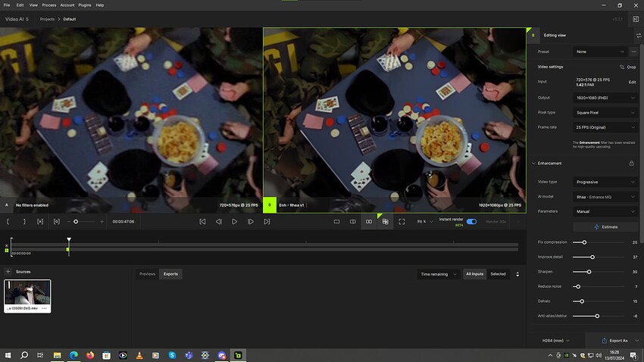Click the Crop tool icon
The image size is (644, 362).
click(622, 67)
